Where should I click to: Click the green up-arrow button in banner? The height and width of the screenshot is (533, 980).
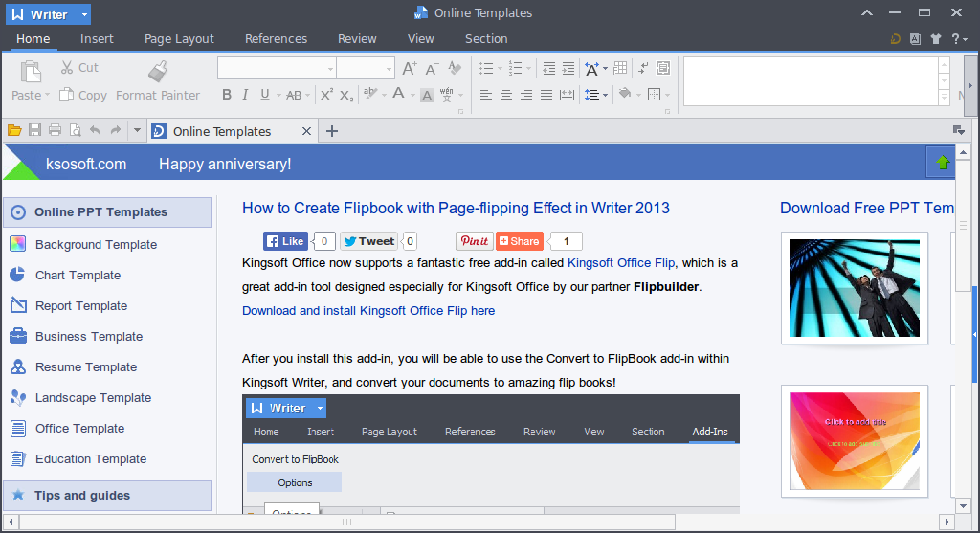(942, 163)
